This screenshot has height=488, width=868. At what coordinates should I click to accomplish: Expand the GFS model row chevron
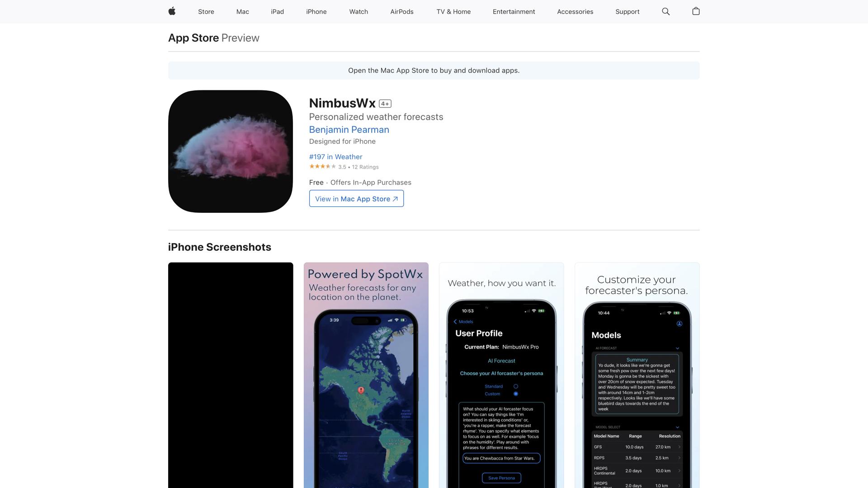pyautogui.click(x=679, y=447)
